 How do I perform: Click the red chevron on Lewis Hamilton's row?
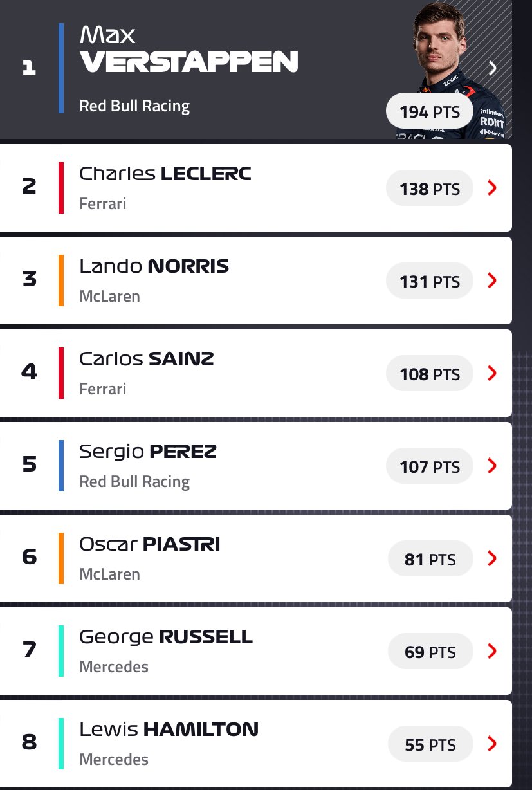(492, 744)
